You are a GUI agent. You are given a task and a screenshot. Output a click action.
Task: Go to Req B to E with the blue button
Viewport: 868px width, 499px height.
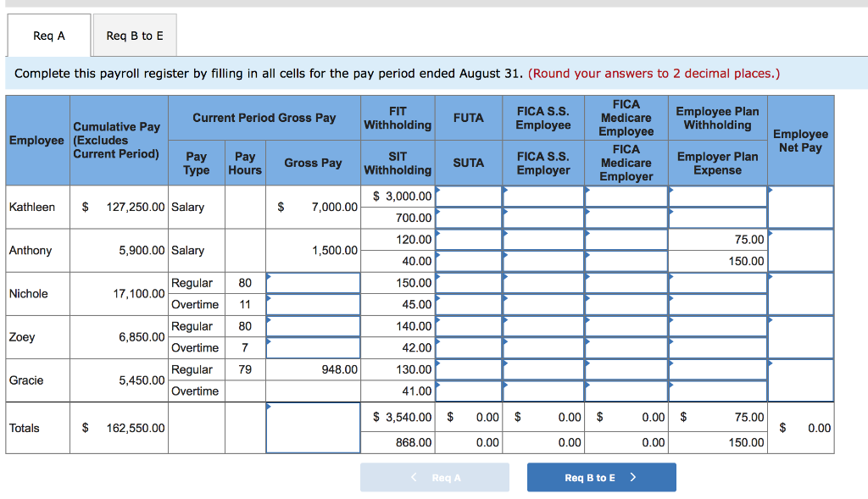coord(601,478)
